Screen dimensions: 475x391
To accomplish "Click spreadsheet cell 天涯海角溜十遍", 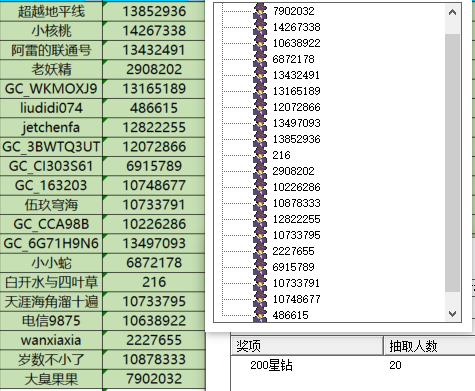I will pyautogui.click(x=51, y=301).
